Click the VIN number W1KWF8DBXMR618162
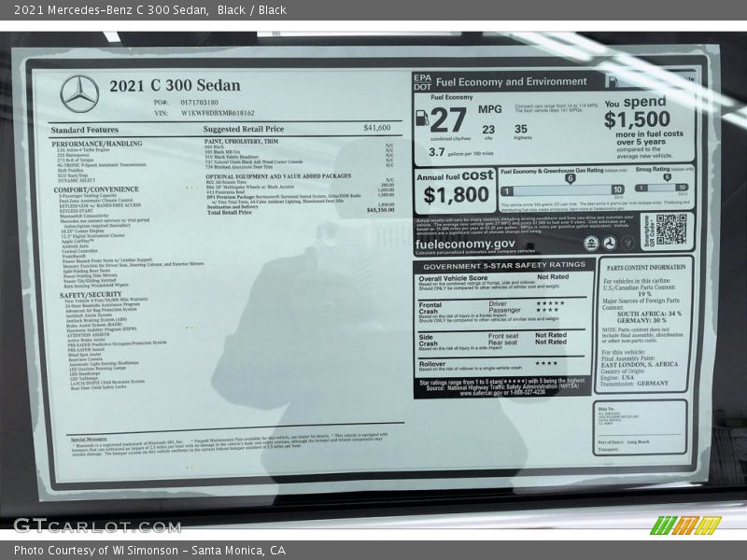 click(218, 113)
